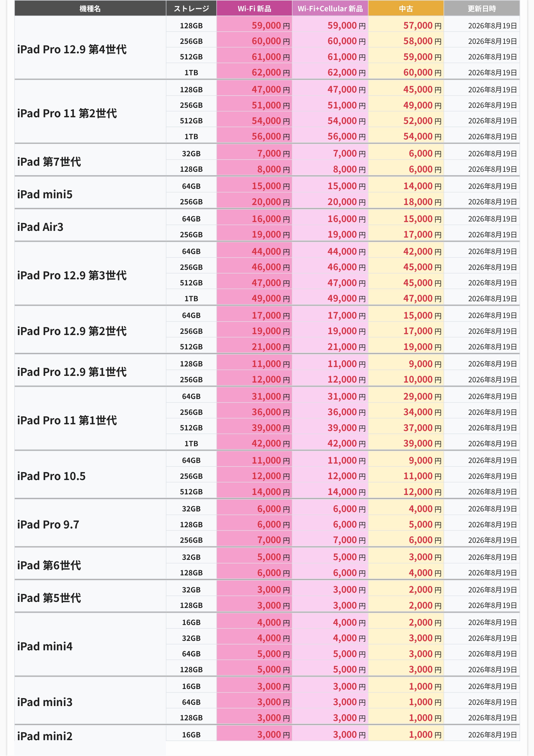Image resolution: width=534 pixels, height=756 pixels.
Task: Click the 更新日時 column header
Action: point(482,8)
